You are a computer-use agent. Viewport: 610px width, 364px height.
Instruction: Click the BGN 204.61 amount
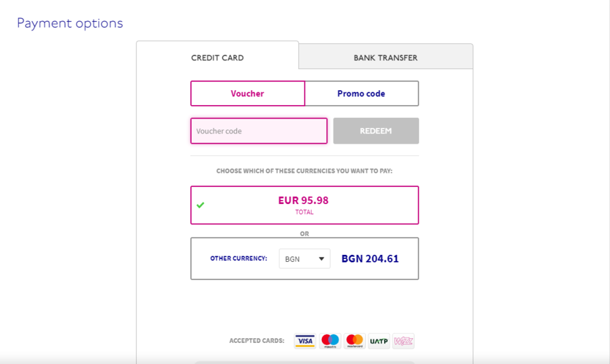[x=370, y=259]
